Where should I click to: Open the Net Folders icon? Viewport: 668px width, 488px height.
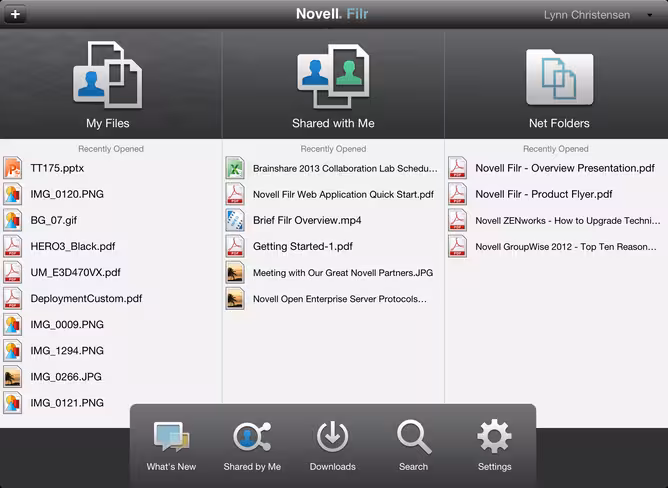coord(559,77)
